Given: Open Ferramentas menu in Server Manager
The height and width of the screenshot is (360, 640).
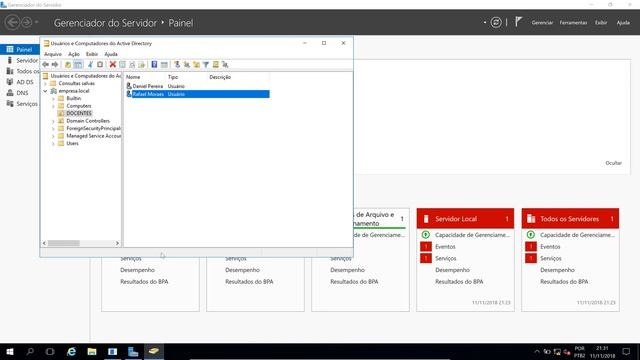Looking at the screenshot, I should (x=573, y=22).
